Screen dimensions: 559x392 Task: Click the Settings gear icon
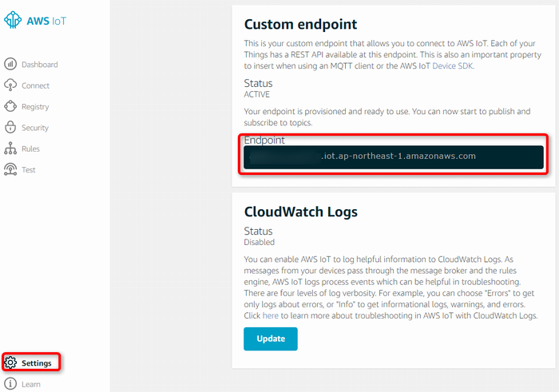[10, 362]
